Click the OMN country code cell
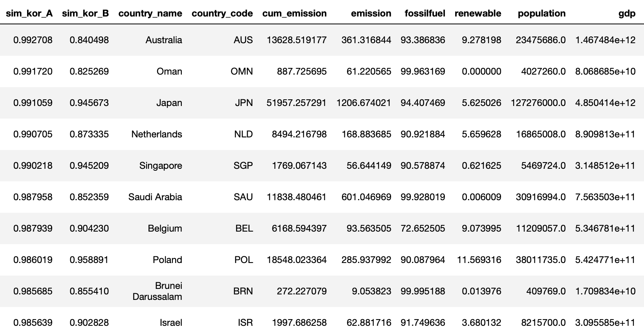The height and width of the screenshot is (336, 644). [241, 71]
